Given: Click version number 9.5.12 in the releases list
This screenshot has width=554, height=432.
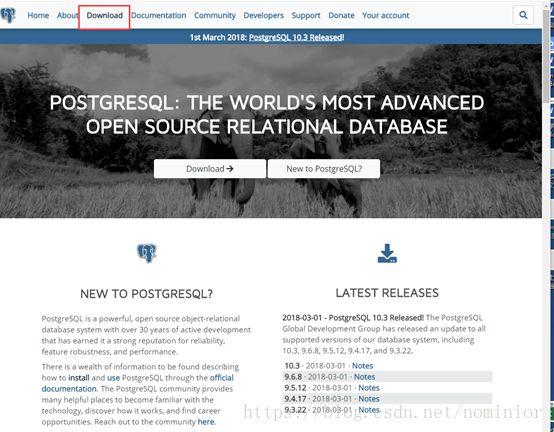Looking at the screenshot, I should (x=295, y=388).
